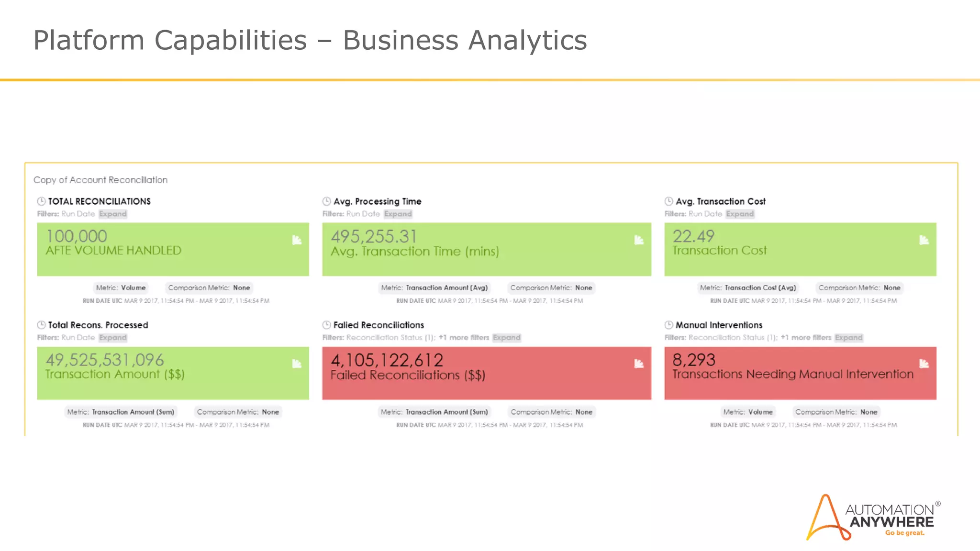Click Comparison Metric: None under Avg. Processing Time
Screen dimensions: 980x551
551,288
